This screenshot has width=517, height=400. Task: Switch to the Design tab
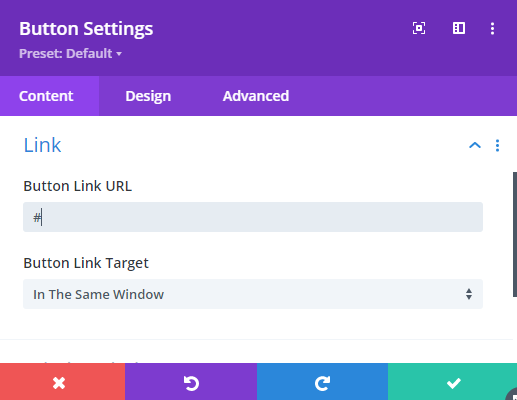(148, 96)
